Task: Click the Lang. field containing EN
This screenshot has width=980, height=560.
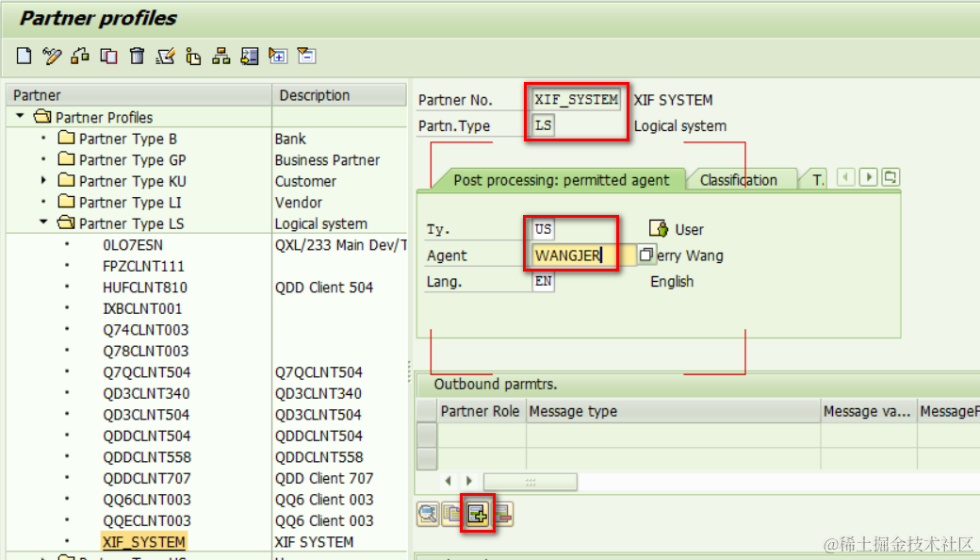Action: [543, 281]
